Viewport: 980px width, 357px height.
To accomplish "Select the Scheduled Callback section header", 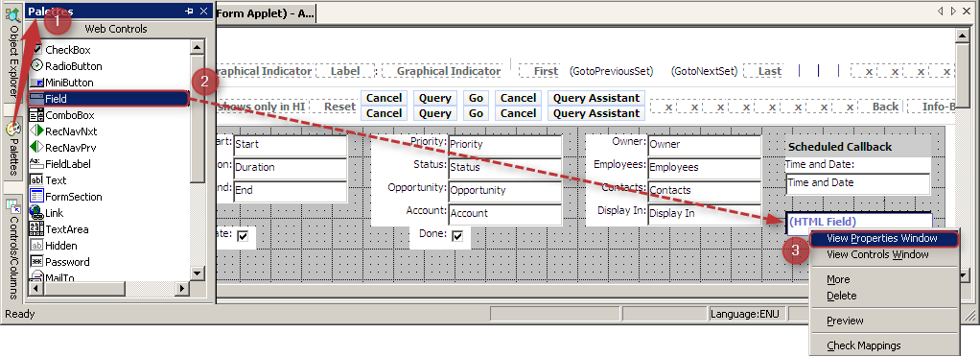I will pyautogui.click(x=857, y=147).
